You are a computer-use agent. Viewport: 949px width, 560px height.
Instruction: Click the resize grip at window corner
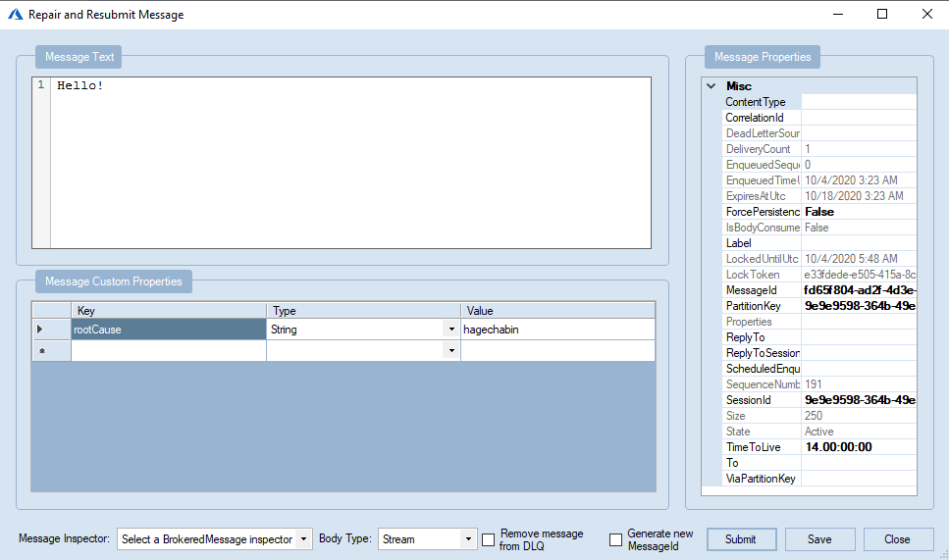click(x=943, y=554)
